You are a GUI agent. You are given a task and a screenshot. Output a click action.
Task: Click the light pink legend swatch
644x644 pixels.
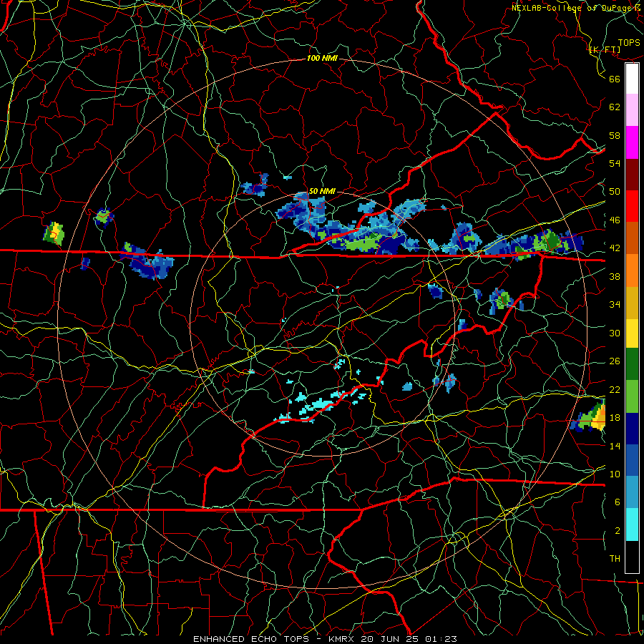pos(632,109)
